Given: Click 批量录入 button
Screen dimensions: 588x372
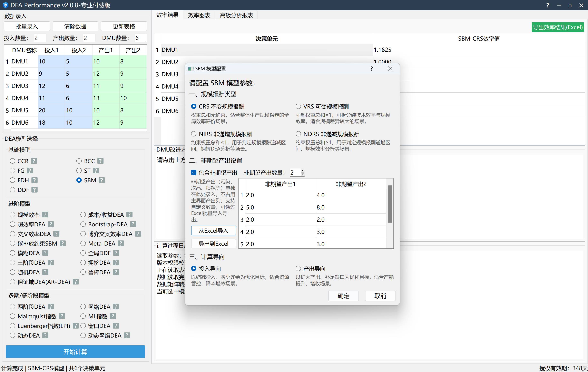Looking at the screenshot, I should [x=27, y=26].
